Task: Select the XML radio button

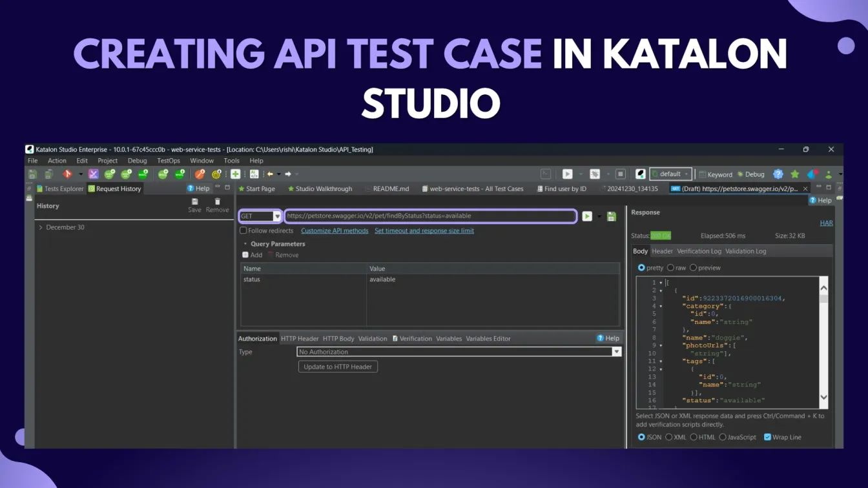Action: 668,437
